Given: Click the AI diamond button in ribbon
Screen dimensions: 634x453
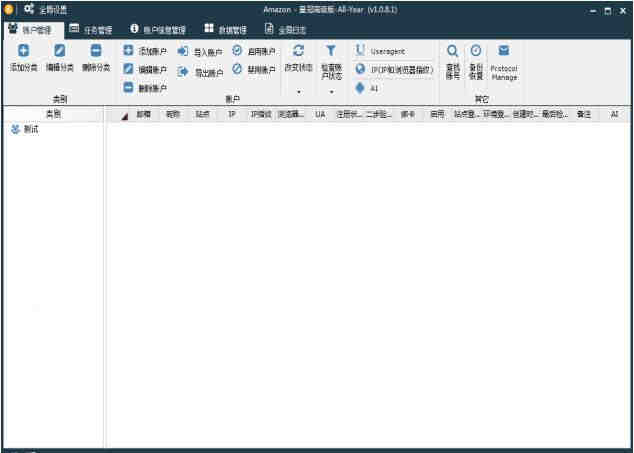Looking at the screenshot, I should [367, 88].
